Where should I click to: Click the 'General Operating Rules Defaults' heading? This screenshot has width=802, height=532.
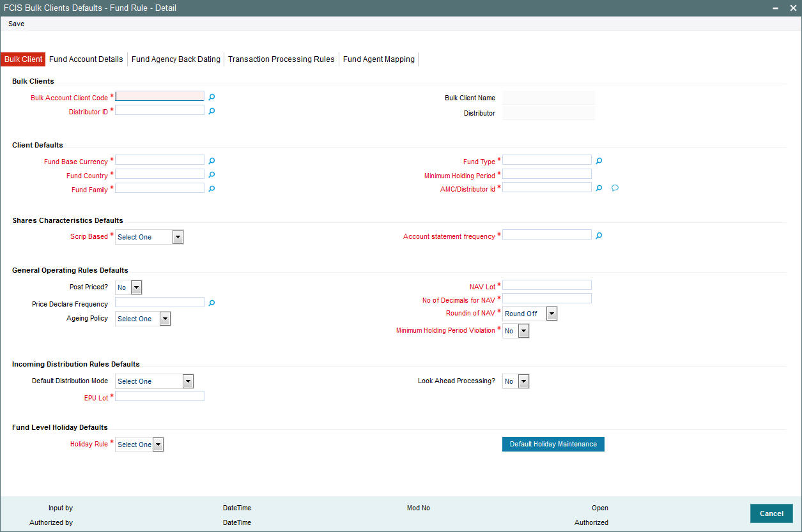click(x=70, y=270)
